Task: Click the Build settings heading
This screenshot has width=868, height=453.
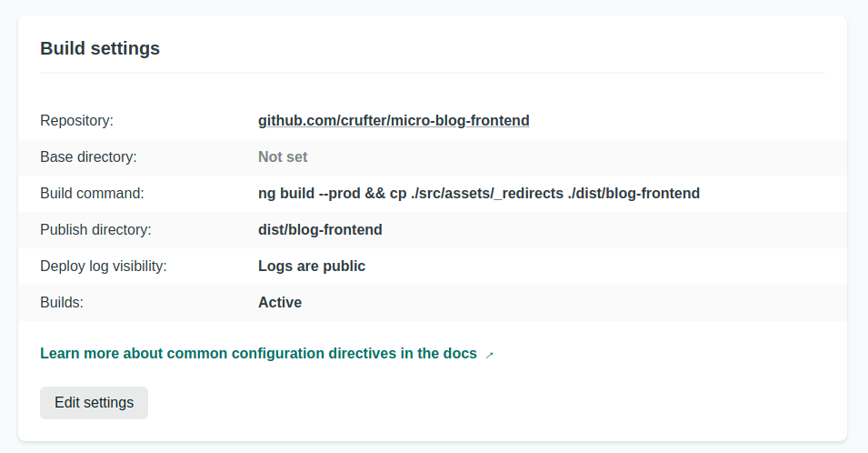Action: pos(100,49)
